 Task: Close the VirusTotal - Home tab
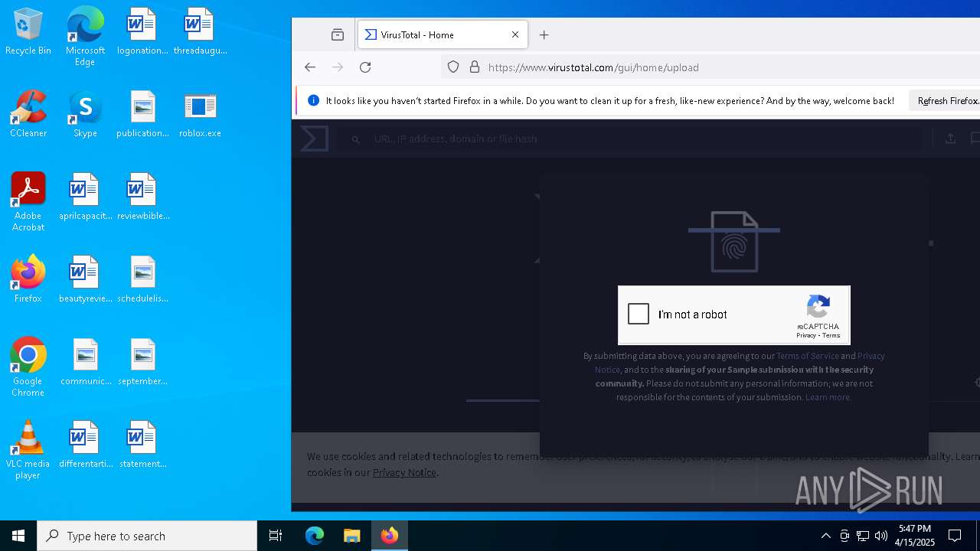point(515,34)
